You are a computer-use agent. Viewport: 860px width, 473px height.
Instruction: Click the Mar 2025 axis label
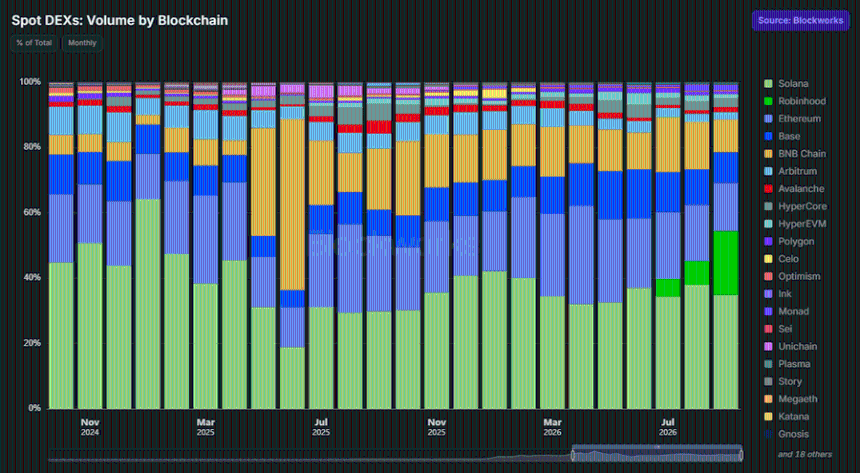coord(206,427)
